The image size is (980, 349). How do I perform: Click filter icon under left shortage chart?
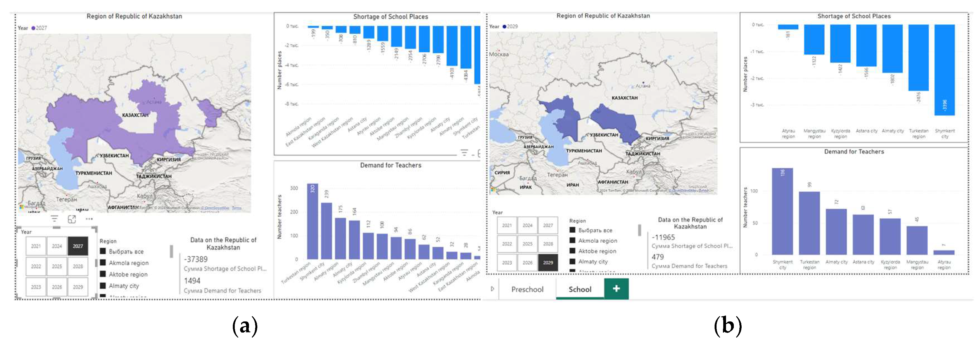tap(464, 153)
